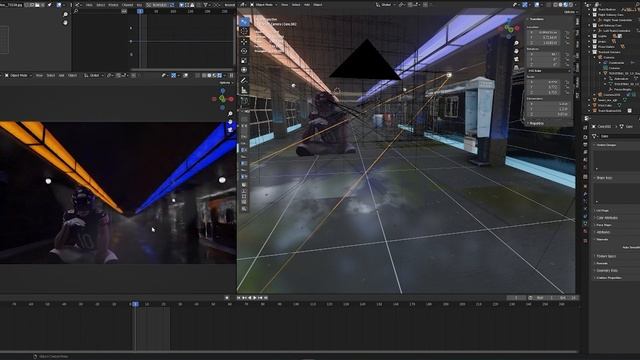Toggle gizmo visibility in main viewport header

(524, 4)
